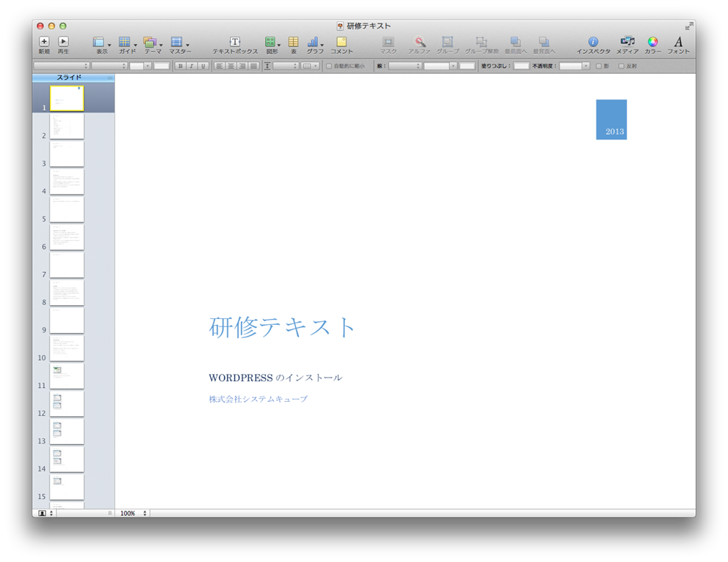728x562 pixels.
Task: Toggle bold in format bar
Action: tap(181, 66)
